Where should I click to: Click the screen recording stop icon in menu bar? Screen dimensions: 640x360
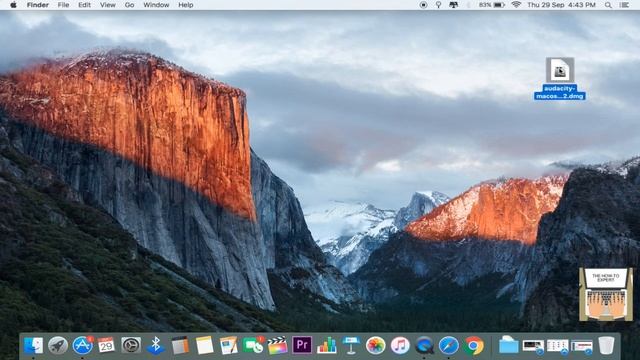click(x=423, y=5)
